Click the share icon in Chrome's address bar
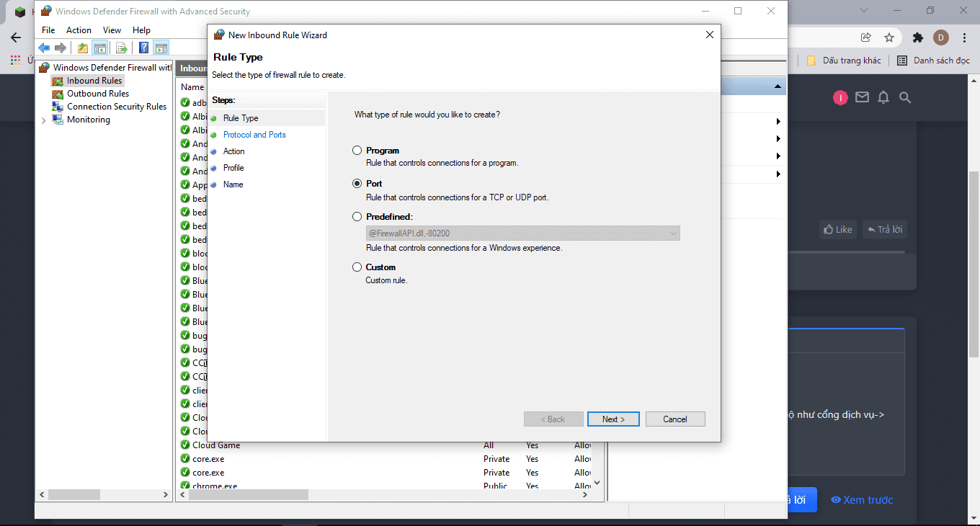 click(x=866, y=37)
